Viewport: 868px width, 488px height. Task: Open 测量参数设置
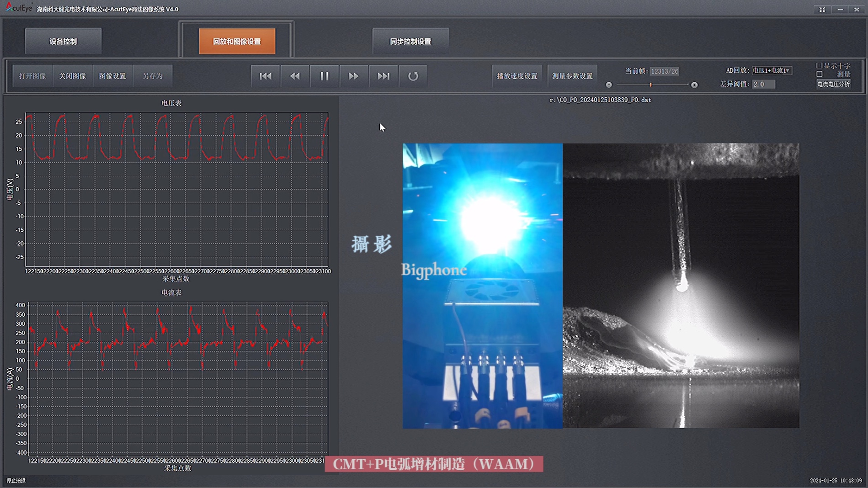pos(572,76)
